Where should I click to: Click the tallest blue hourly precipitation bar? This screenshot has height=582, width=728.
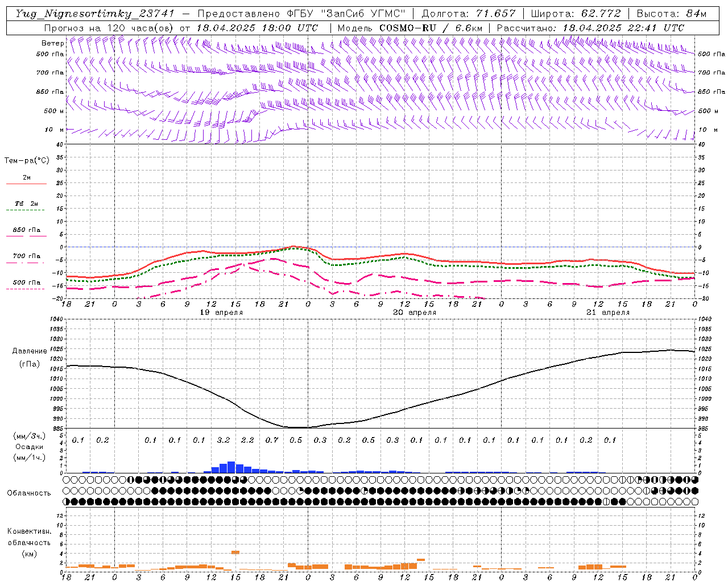point(231,467)
